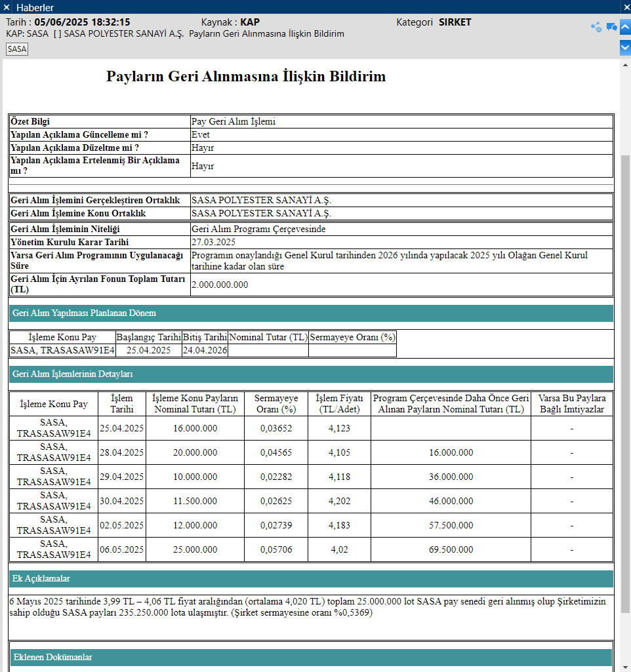This screenshot has width=631, height=672.
Task: Click the 'Geri Alım Yapılması Planlanan Dönem' header
Action: click(311, 313)
